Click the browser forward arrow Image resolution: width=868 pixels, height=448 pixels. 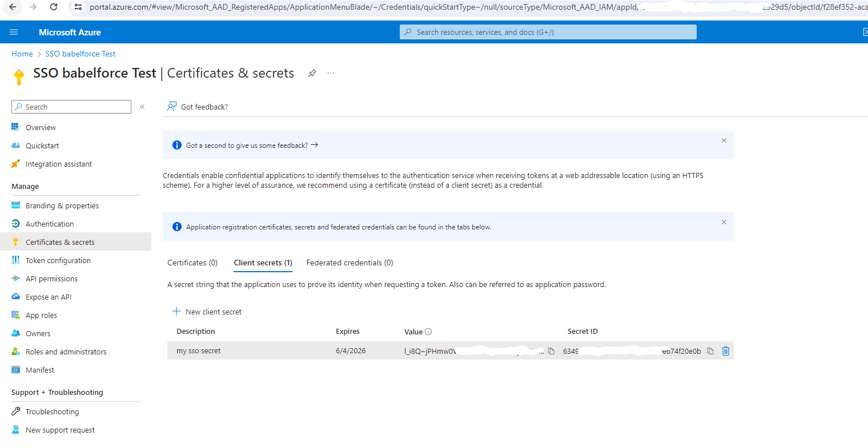tap(33, 7)
